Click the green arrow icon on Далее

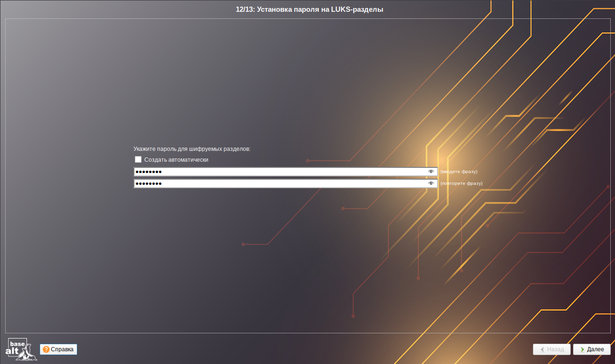coord(582,349)
